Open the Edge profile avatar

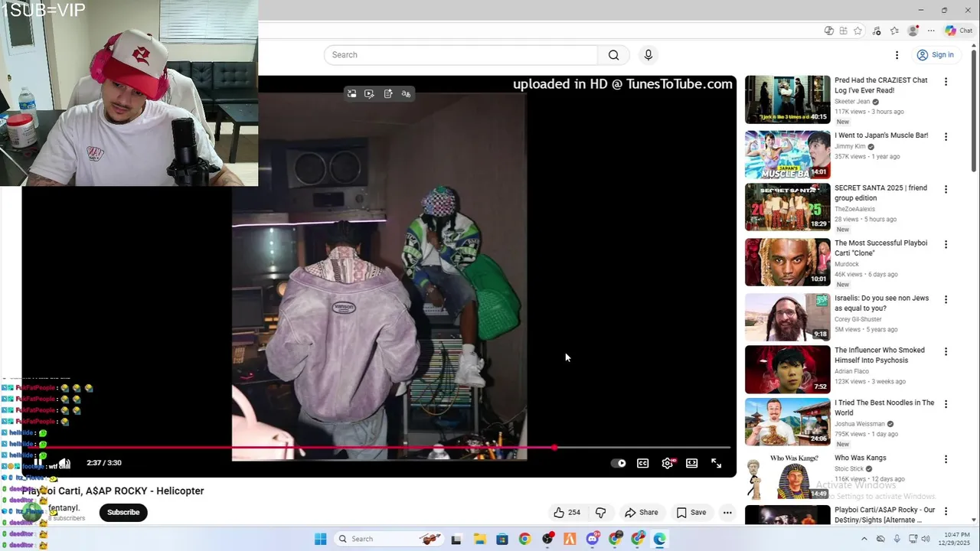click(x=913, y=31)
